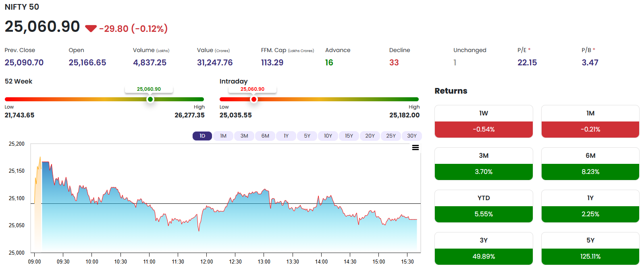Screen dimensions: 644x272
Task: Click the Advance count 16
Action: [329, 63]
